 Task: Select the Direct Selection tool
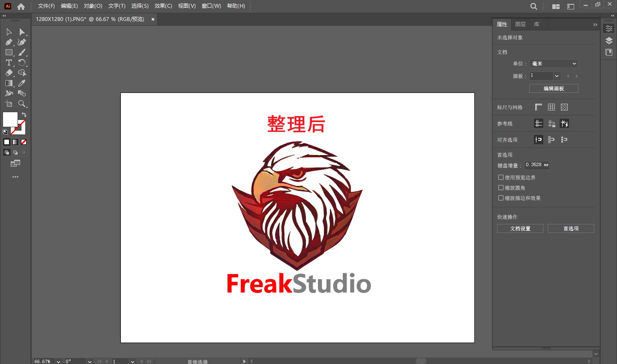pos(22,32)
